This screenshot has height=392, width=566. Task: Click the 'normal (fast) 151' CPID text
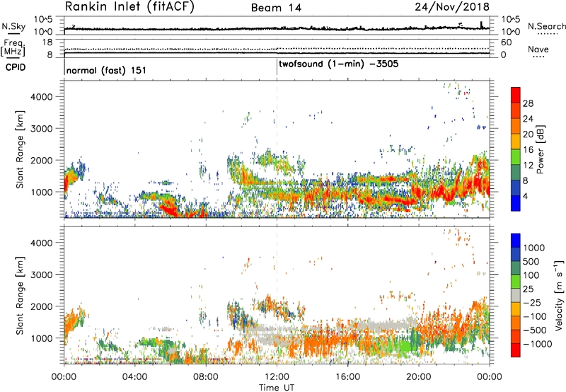point(106,70)
